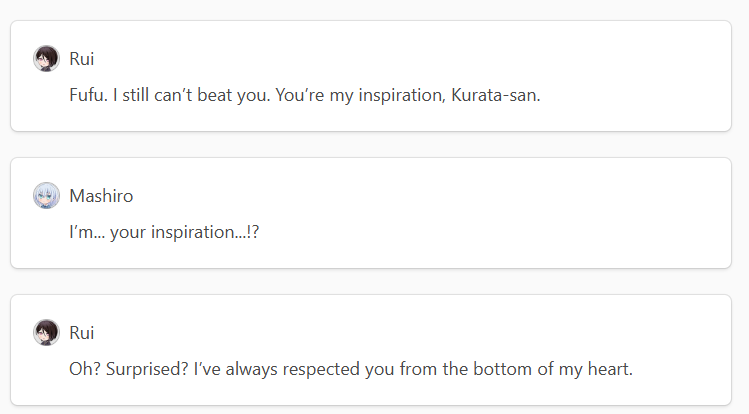Click Mashiro's white-haired avatar

pyautogui.click(x=46, y=195)
